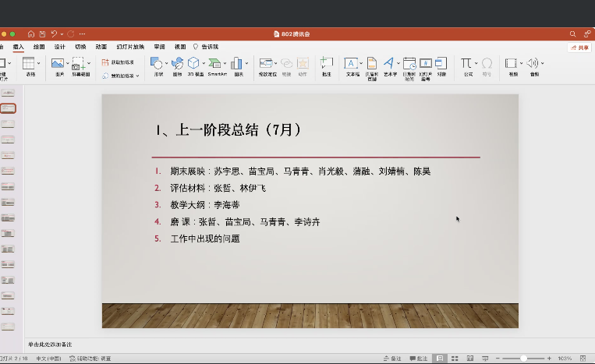
Task: Expand the 形状 shapes dropdown
Action: point(167,63)
